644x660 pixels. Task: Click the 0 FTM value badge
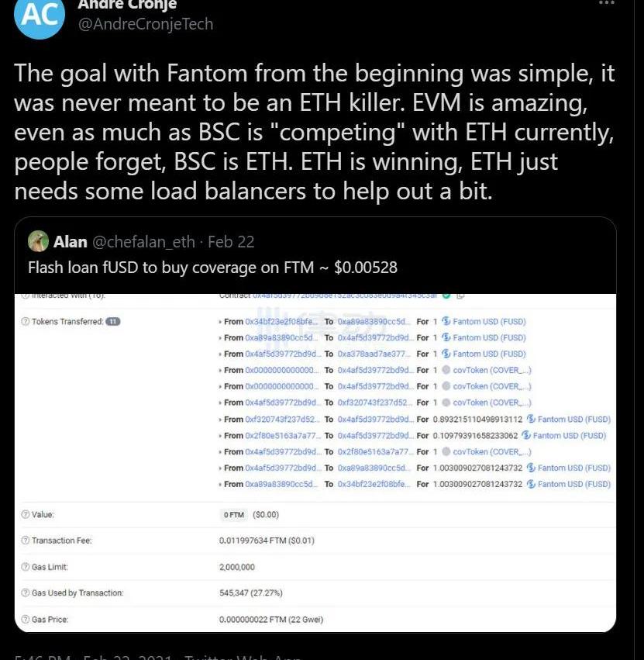coord(235,514)
